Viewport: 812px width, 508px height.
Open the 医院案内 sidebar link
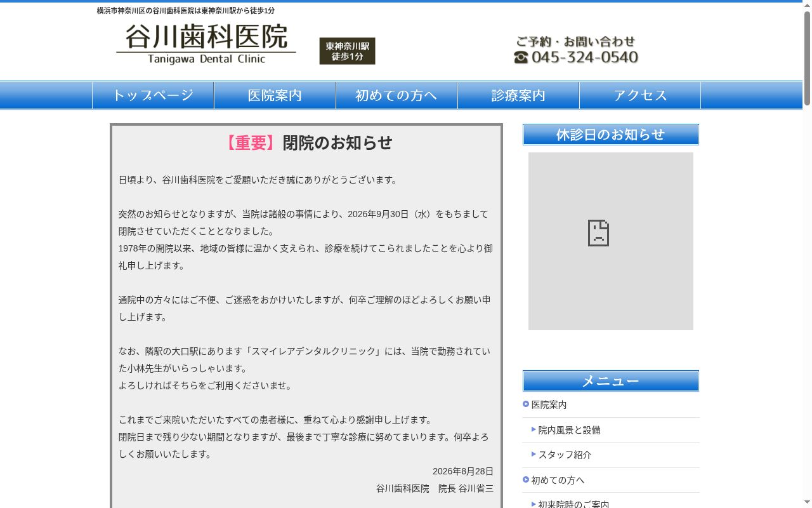pyautogui.click(x=549, y=404)
